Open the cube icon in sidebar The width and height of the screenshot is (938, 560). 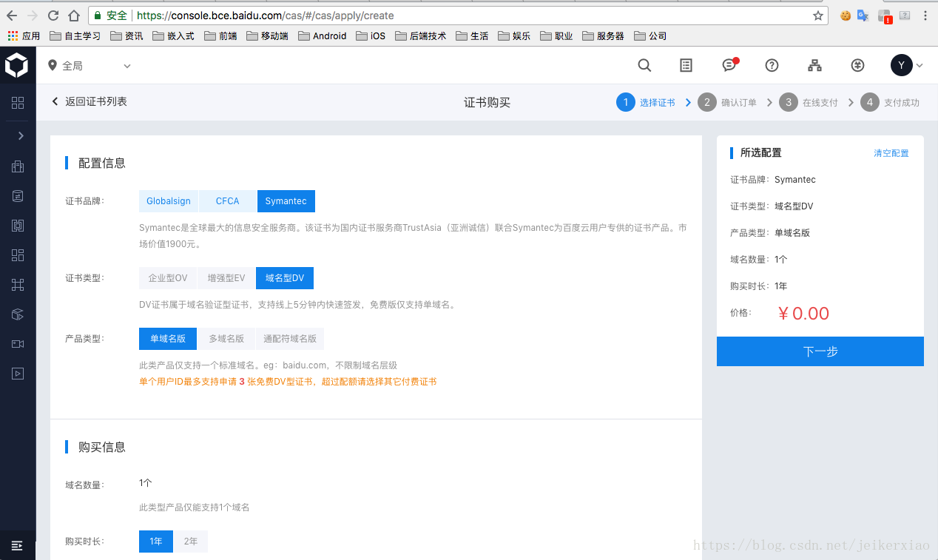tap(18, 314)
